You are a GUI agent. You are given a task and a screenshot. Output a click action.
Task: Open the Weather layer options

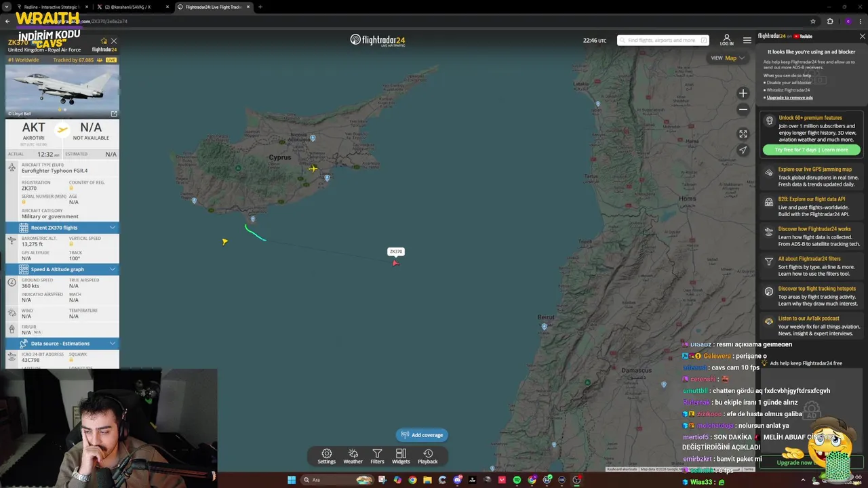click(x=353, y=456)
